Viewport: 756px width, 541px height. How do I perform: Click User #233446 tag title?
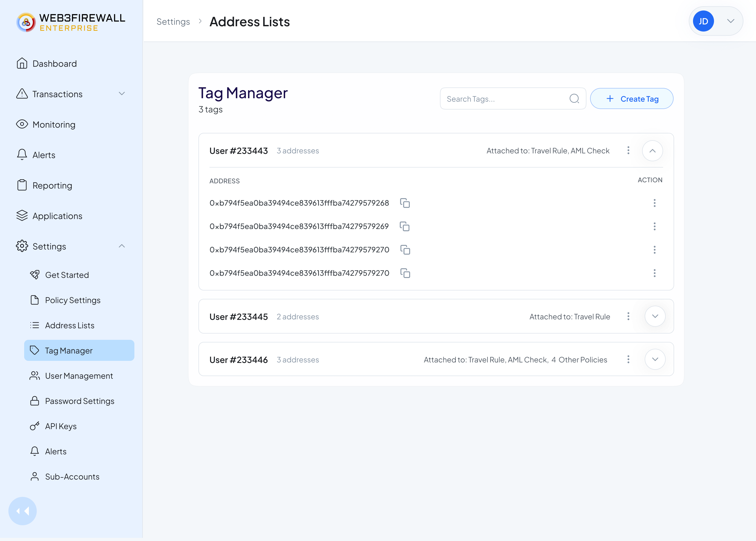pyautogui.click(x=238, y=360)
